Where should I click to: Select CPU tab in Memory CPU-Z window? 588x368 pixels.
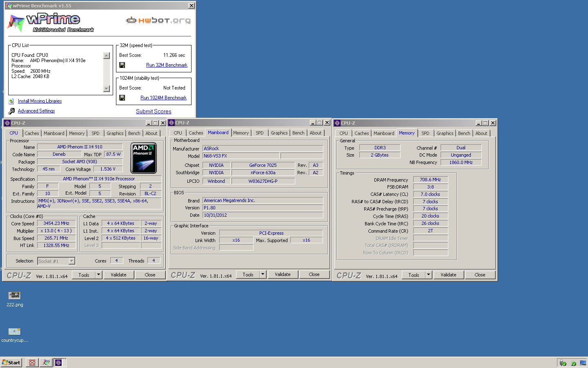click(x=344, y=133)
